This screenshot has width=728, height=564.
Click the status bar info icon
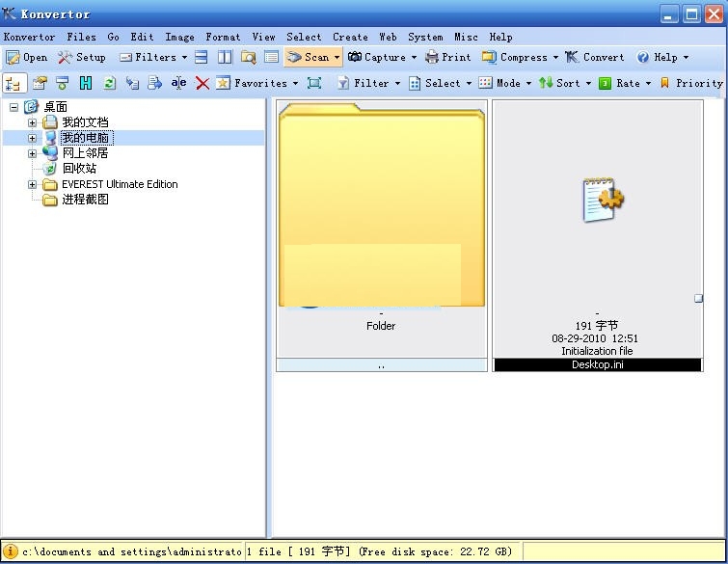click(x=11, y=551)
